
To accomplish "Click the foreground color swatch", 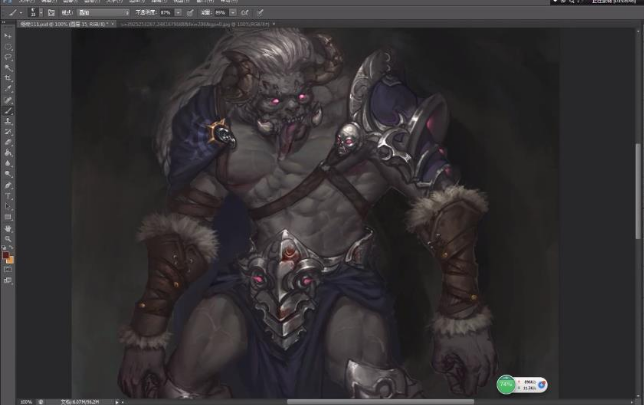I will 7,256.
